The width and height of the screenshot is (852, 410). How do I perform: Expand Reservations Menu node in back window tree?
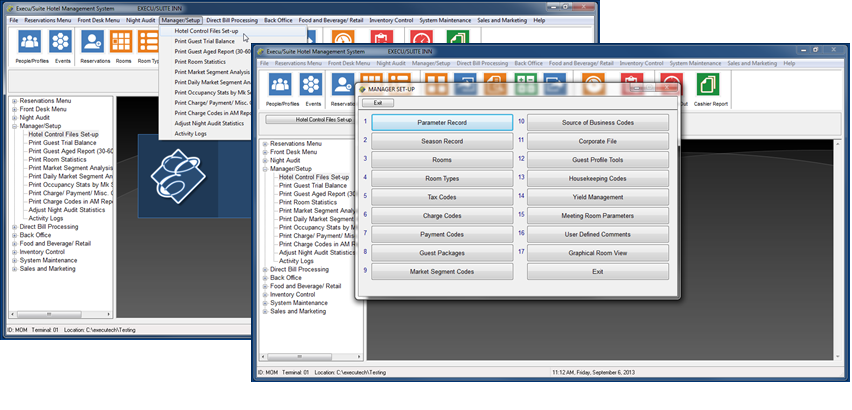(15, 101)
